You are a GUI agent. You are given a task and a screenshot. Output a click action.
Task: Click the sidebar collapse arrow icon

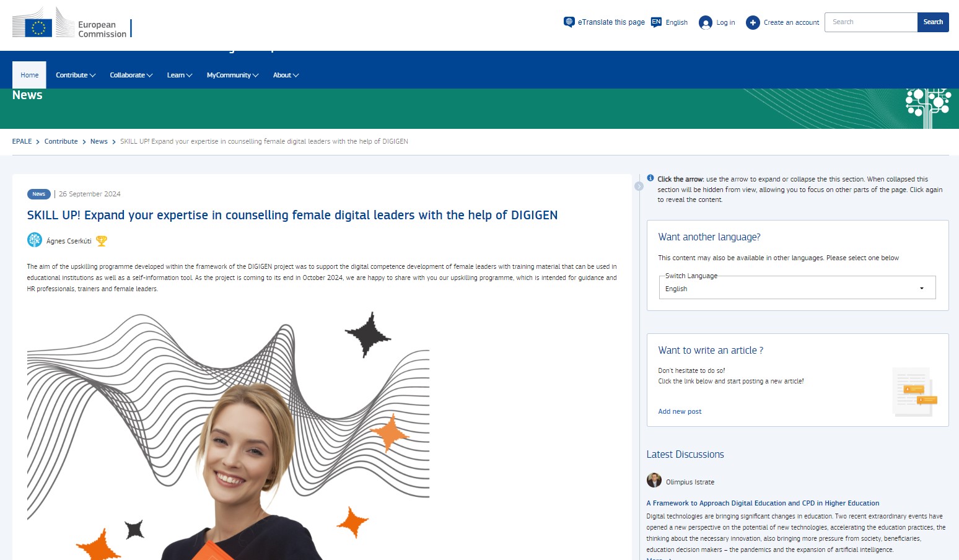[x=639, y=186]
